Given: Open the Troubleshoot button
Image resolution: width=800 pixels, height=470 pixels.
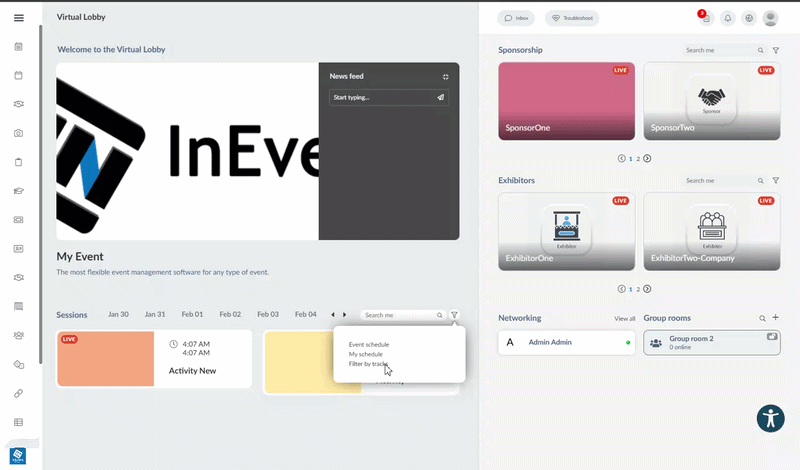Looking at the screenshot, I should [572, 18].
